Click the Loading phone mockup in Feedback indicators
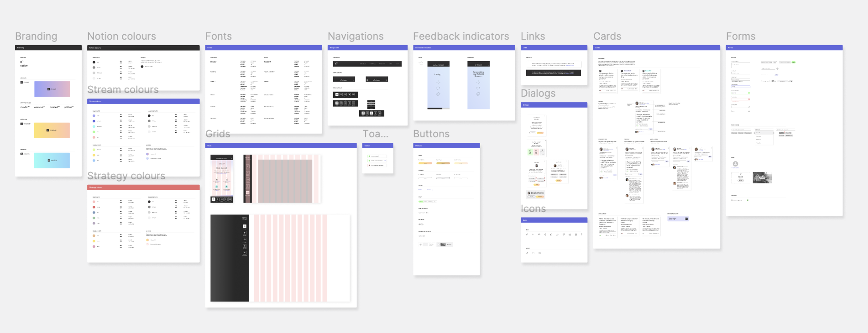The width and height of the screenshot is (868, 333). (x=438, y=85)
